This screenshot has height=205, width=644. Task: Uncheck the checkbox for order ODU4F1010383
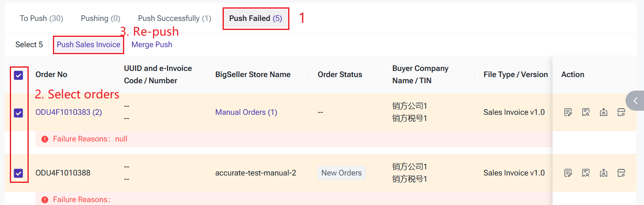pyautogui.click(x=18, y=113)
